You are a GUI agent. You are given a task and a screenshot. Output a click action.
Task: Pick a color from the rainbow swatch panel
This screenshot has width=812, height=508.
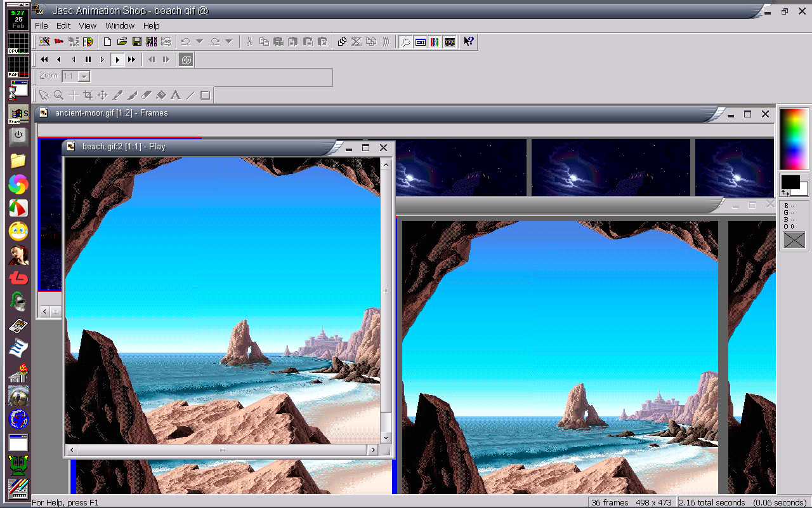794,138
